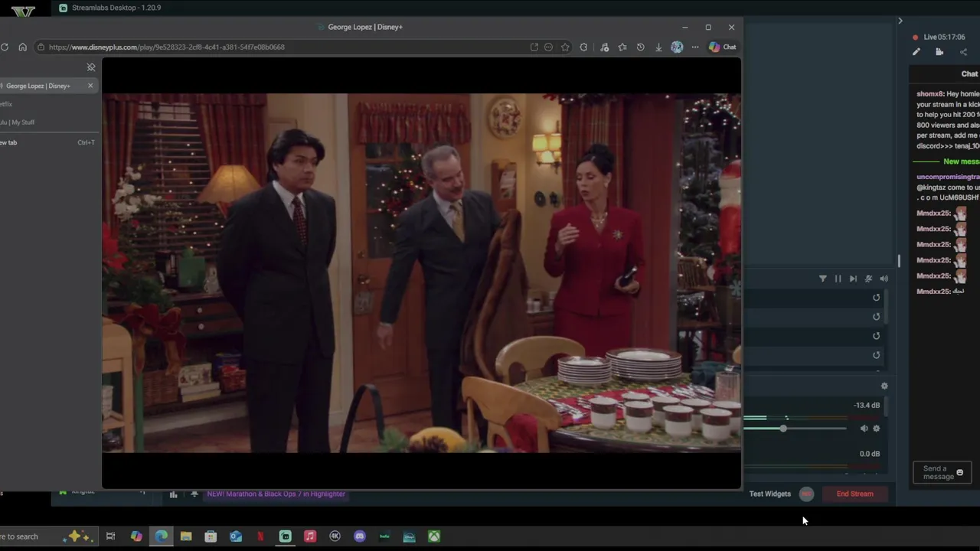The image size is (980, 551).
Task: Open Netflix from taskbar
Action: pyautogui.click(x=260, y=536)
